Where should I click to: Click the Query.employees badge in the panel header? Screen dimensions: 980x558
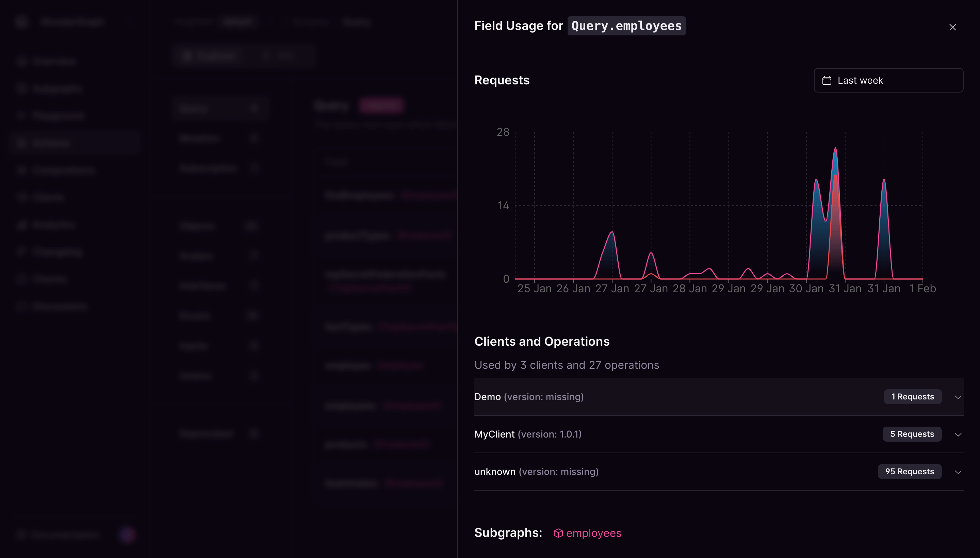coord(627,26)
